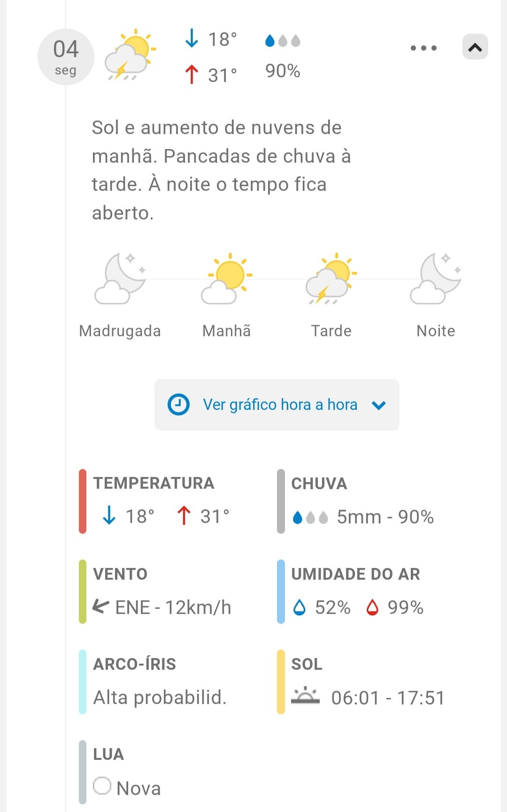Click the new moon icon under LUA

(102, 786)
